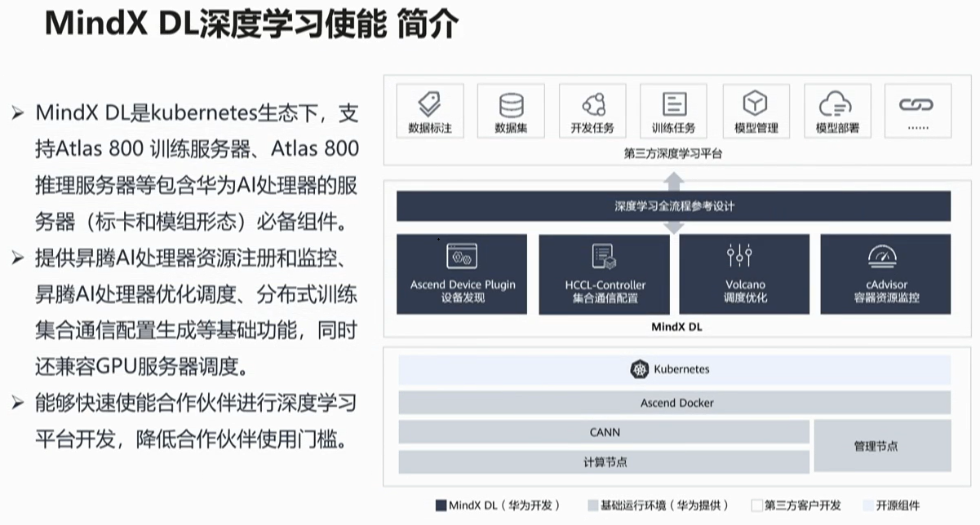The height and width of the screenshot is (525, 980).
Task: Select the 深度学习全流程参考设计 bar
Action: click(x=674, y=206)
